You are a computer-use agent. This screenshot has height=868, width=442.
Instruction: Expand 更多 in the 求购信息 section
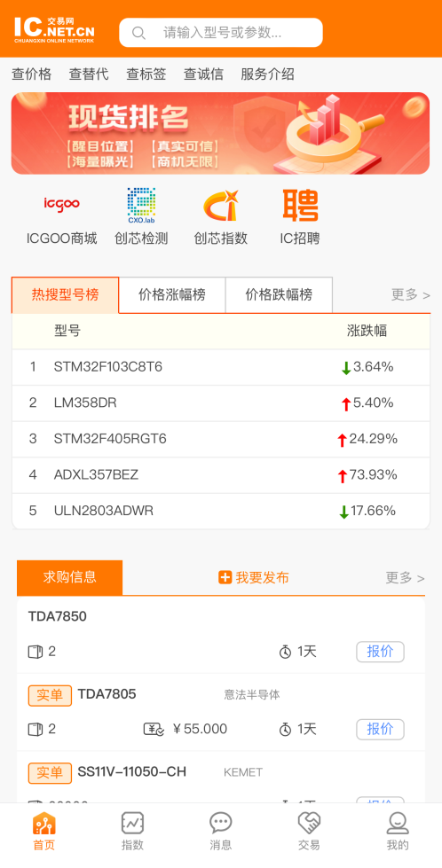tap(405, 578)
